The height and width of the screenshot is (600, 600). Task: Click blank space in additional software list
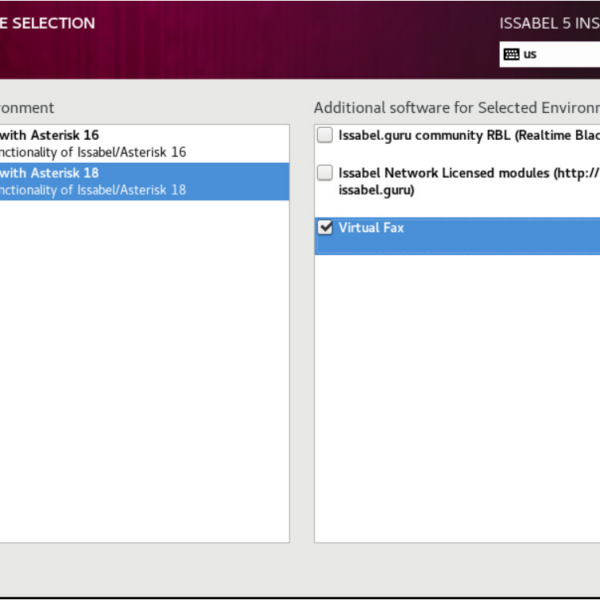point(455,400)
